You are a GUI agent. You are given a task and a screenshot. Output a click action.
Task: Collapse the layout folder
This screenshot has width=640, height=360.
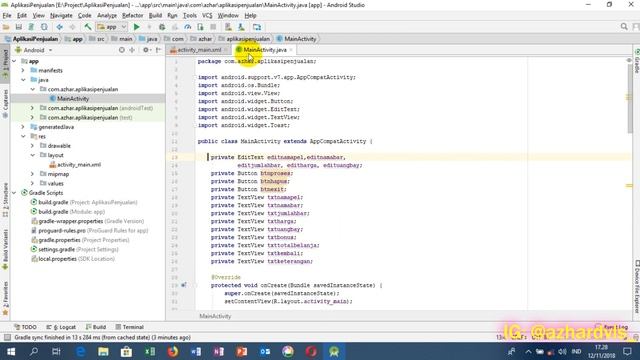point(33,155)
